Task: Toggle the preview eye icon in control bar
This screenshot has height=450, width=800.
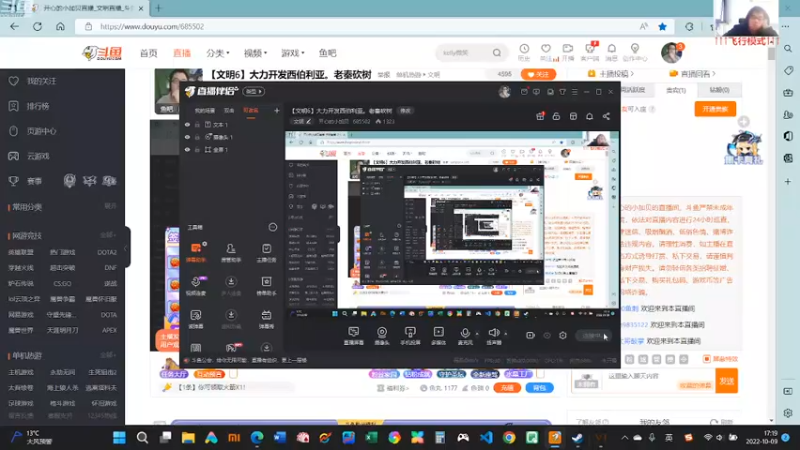Action: pos(547,335)
